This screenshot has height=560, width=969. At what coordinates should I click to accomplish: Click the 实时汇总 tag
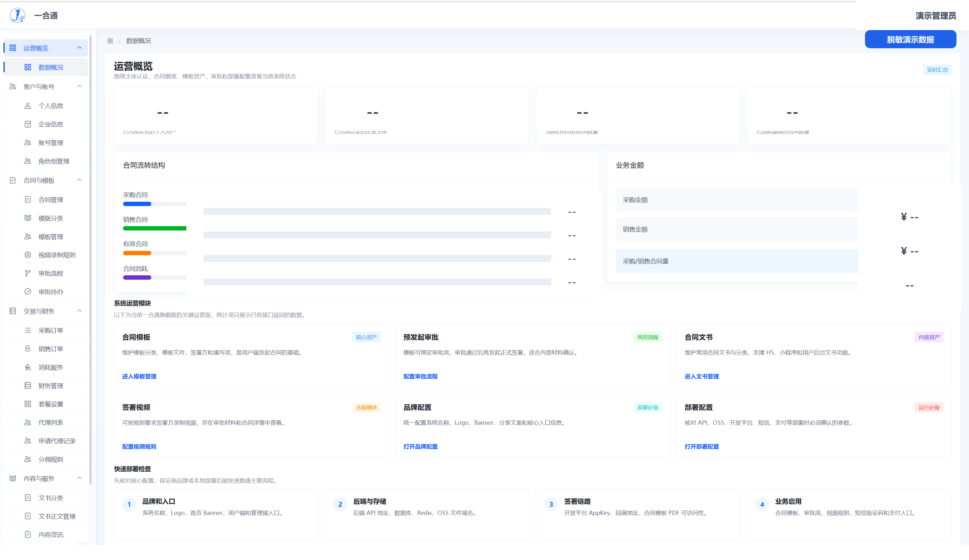click(x=937, y=70)
